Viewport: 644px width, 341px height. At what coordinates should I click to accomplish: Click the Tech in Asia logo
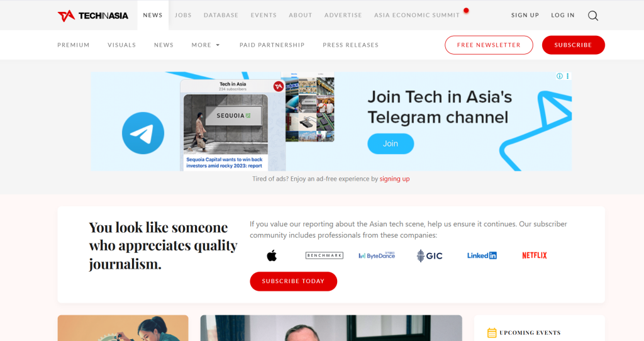click(93, 16)
